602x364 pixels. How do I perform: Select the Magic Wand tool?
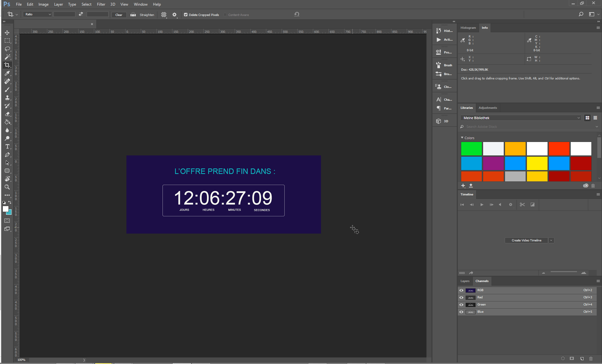click(7, 57)
